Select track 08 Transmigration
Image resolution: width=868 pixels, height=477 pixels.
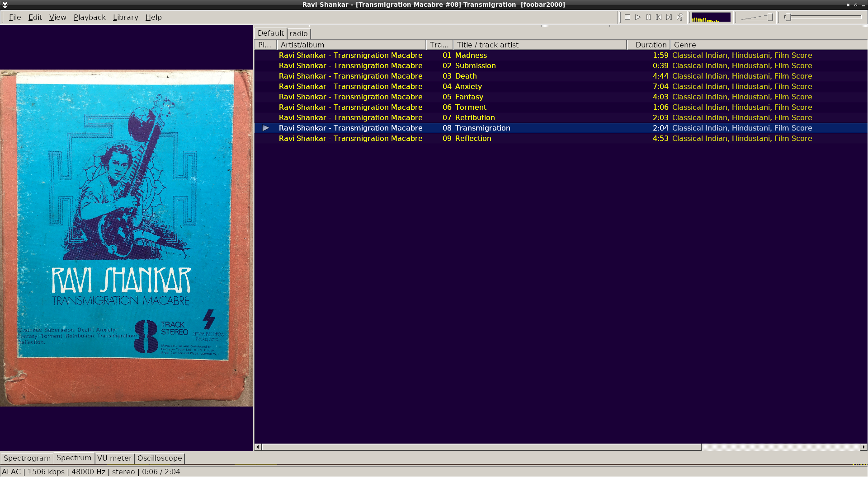561,128
